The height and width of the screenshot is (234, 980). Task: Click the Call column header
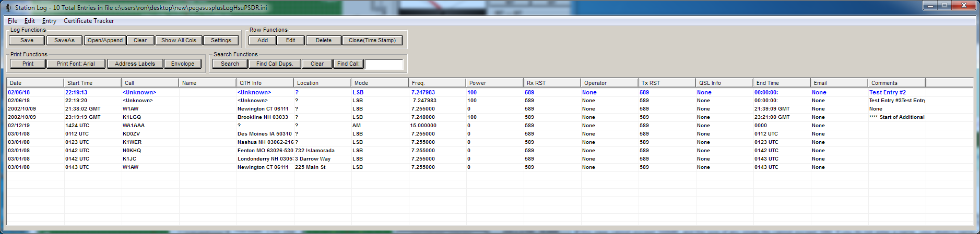149,83
